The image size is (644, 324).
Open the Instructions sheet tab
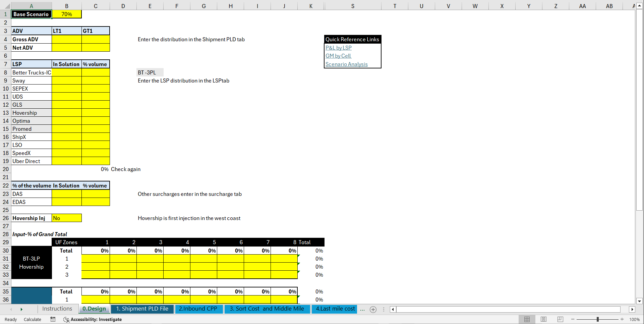point(57,309)
